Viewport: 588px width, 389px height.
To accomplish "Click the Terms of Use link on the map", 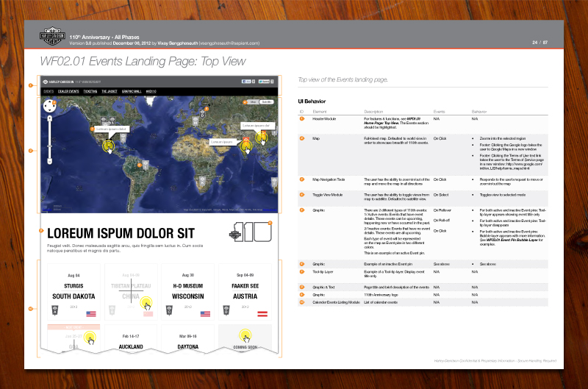I will [270, 210].
